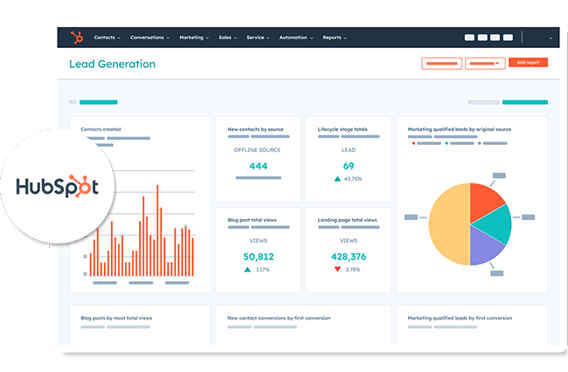Image resolution: width=568 pixels, height=372 pixels.
Task: Click the teal pie chart segment
Action: pos(494,225)
